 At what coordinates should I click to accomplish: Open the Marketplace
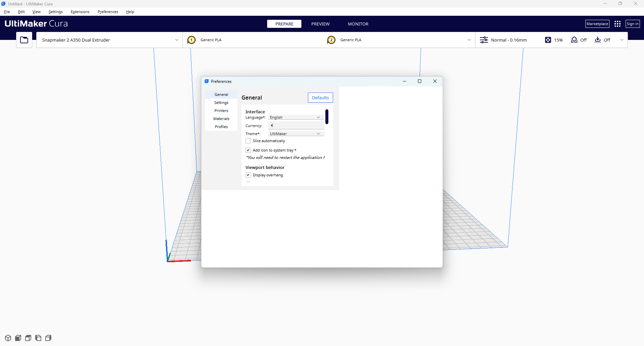(x=597, y=24)
